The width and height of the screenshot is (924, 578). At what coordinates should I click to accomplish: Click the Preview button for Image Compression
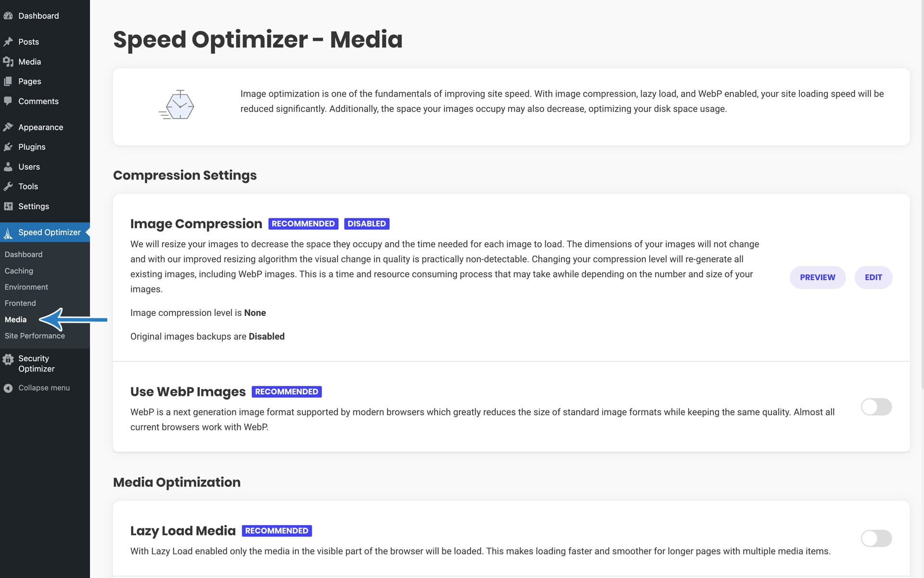tap(817, 277)
